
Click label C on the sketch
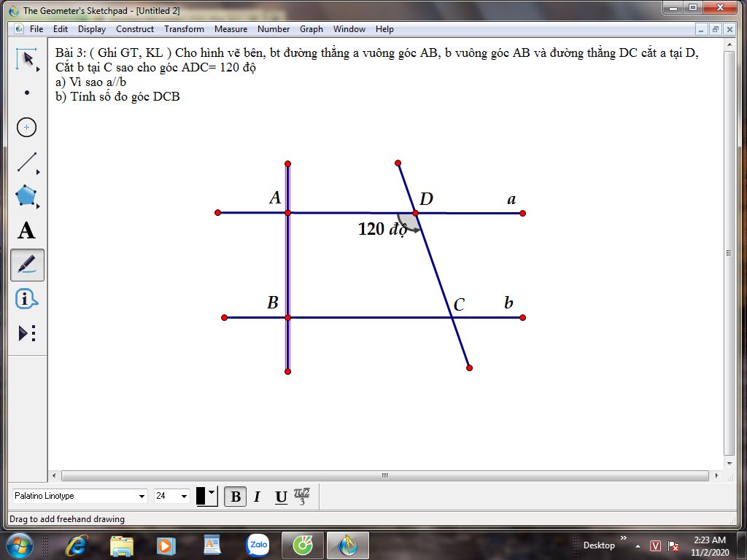tap(459, 305)
